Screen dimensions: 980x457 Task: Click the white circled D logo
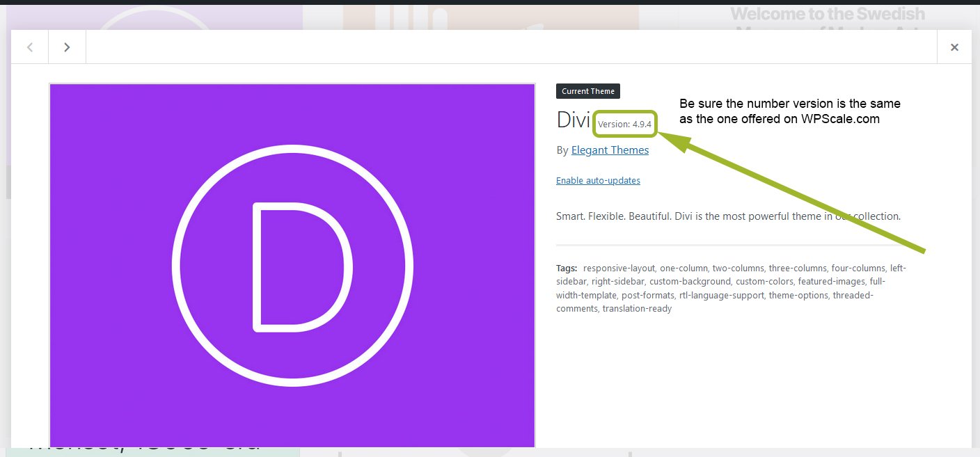pyautogui.click(x=292, y=266)
